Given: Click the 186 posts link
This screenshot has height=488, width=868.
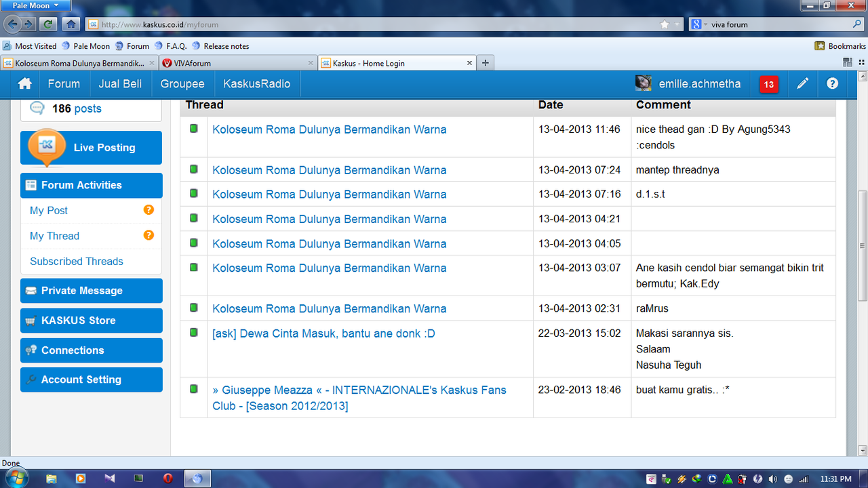Looking at the screenshot, I should click(77, 108).
